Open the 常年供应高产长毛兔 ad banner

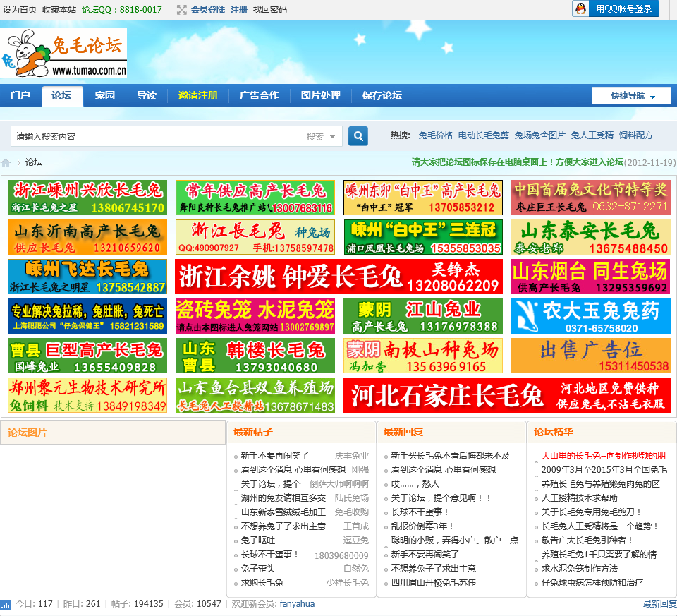(x=255, y=198)
